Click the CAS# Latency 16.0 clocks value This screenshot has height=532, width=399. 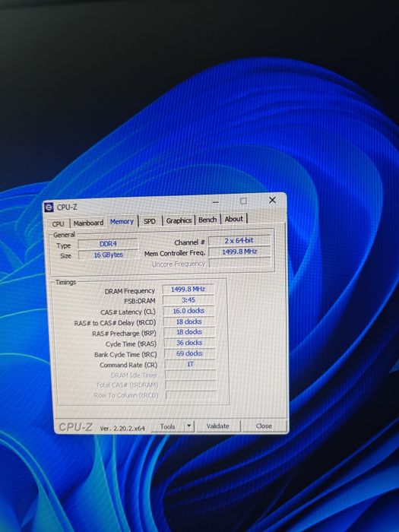tap(188, 311)
